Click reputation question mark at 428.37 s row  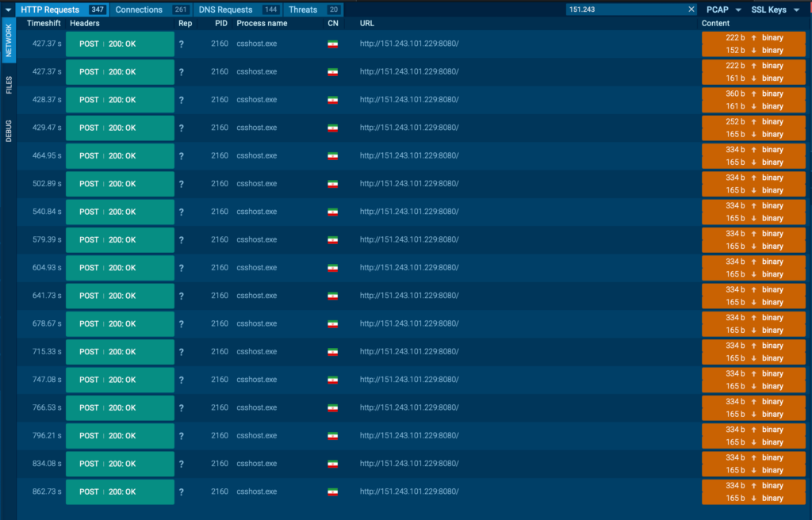pos(182,100)
